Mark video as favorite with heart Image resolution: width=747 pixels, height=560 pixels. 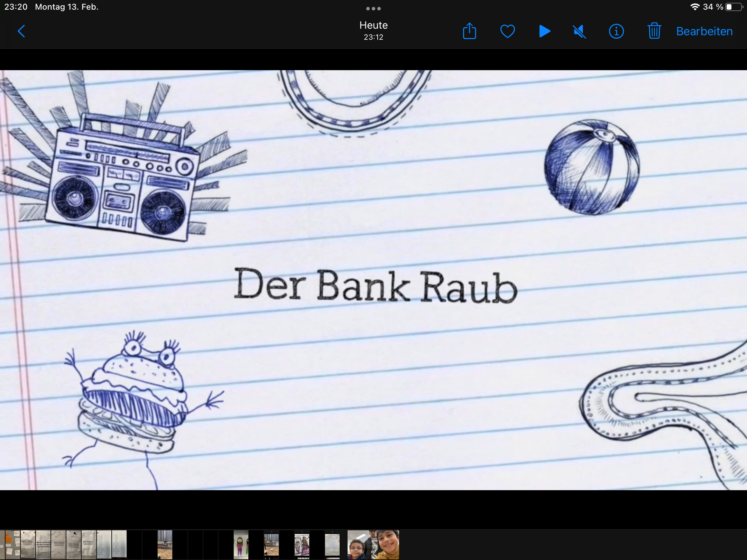[507, 31]
